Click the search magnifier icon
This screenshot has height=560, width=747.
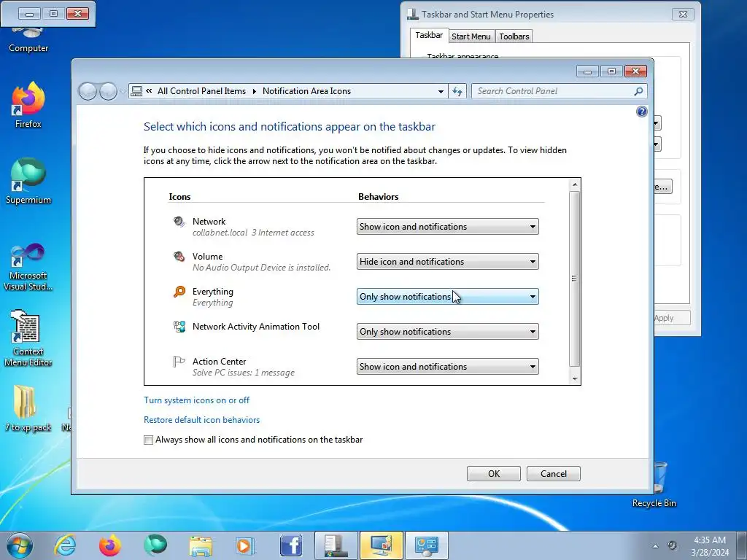point(638,91)
